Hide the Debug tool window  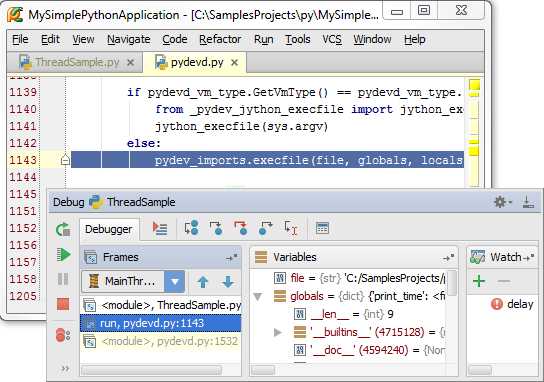click(528, 202)
